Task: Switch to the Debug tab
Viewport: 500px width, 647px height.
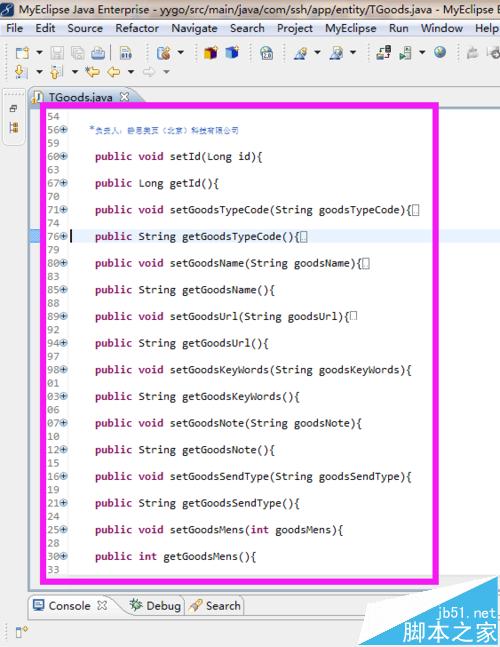Action: [x=155, y=606]
